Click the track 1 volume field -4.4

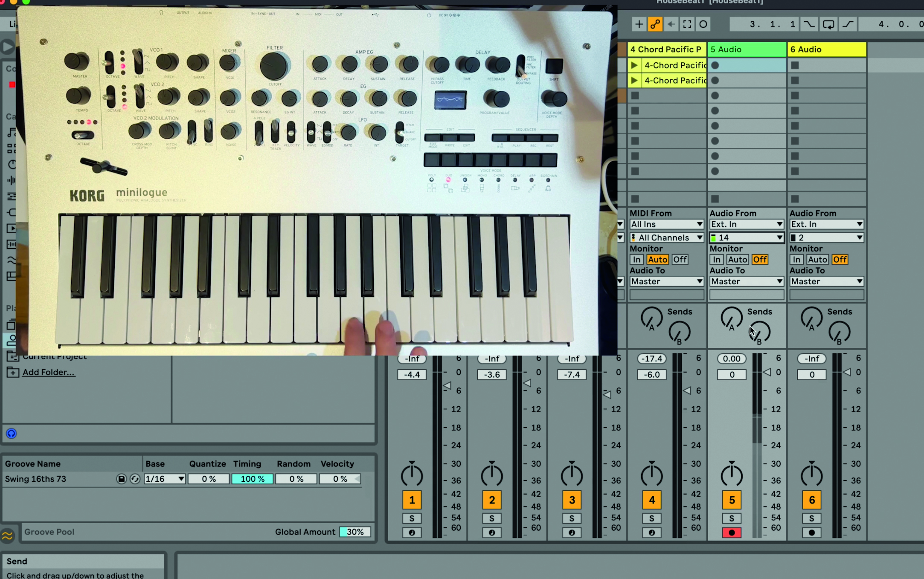[x=412, y=374]
